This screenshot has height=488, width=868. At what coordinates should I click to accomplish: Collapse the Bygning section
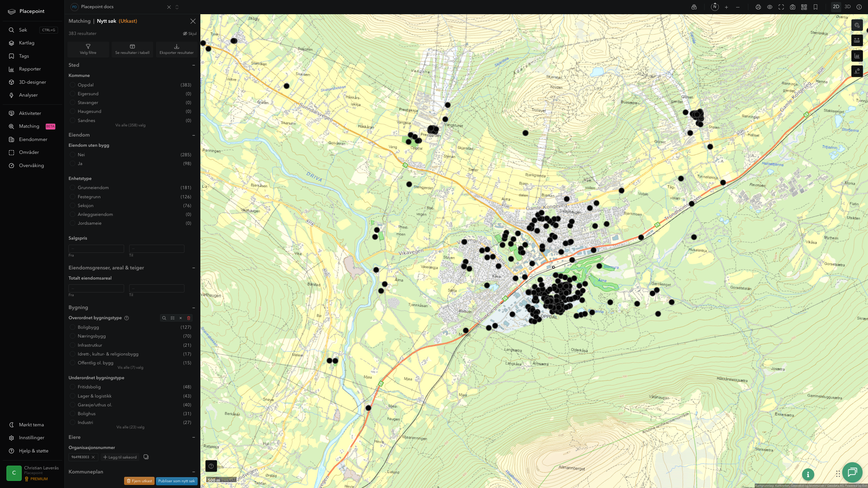[194, 308]
